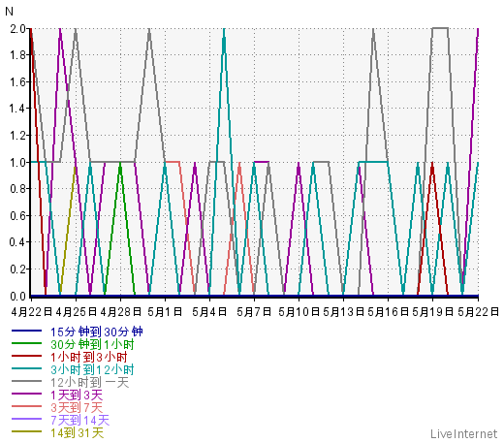
Task: Select the 15分钟到30分钟 legend label
Action: pos(97,332)
